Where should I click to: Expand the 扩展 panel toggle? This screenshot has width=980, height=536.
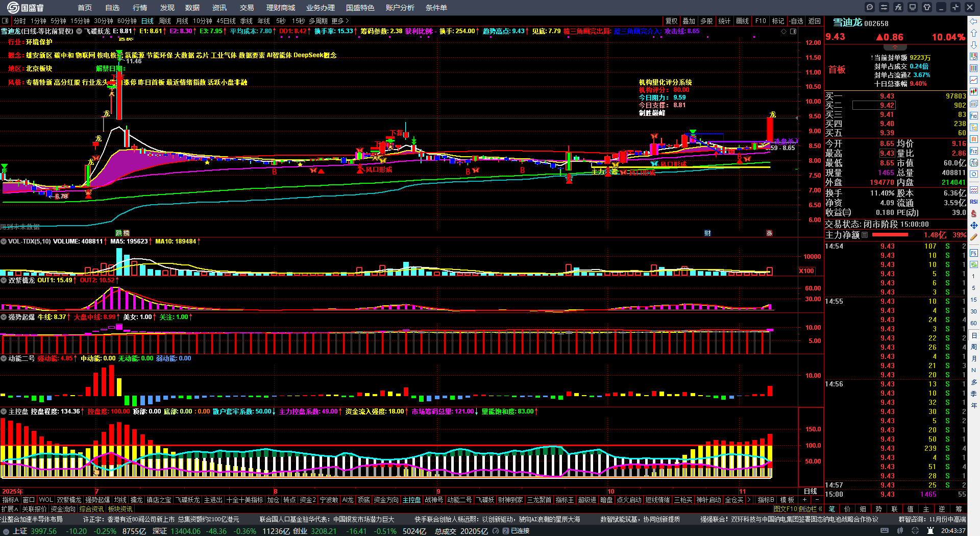pyautogui.click(x=9, y=509)
